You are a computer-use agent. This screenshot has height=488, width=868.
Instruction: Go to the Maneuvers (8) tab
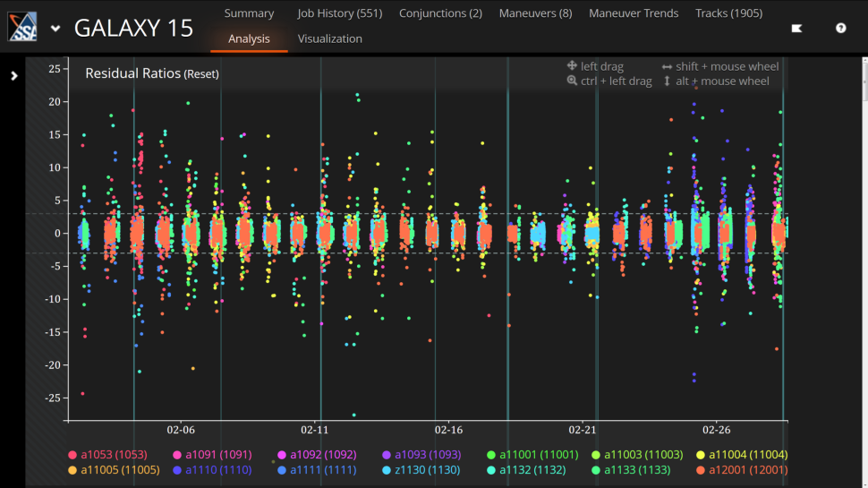click(x=535, y=13)
